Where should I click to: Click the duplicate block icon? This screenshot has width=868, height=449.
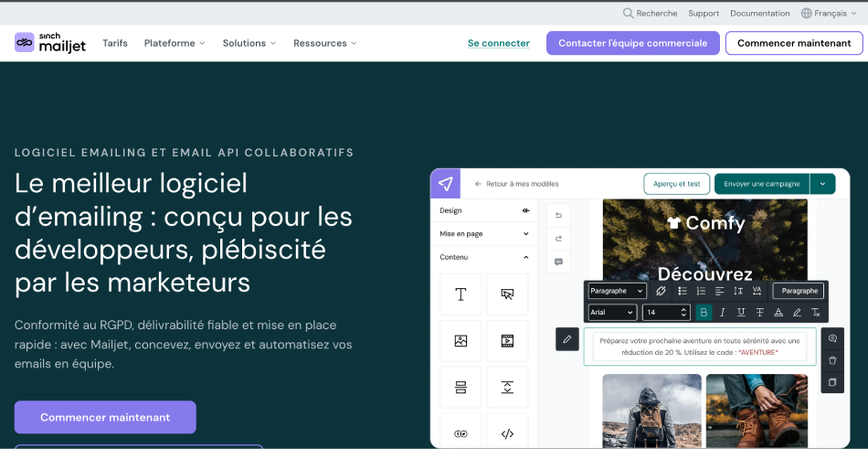click(x=832, y=382)
